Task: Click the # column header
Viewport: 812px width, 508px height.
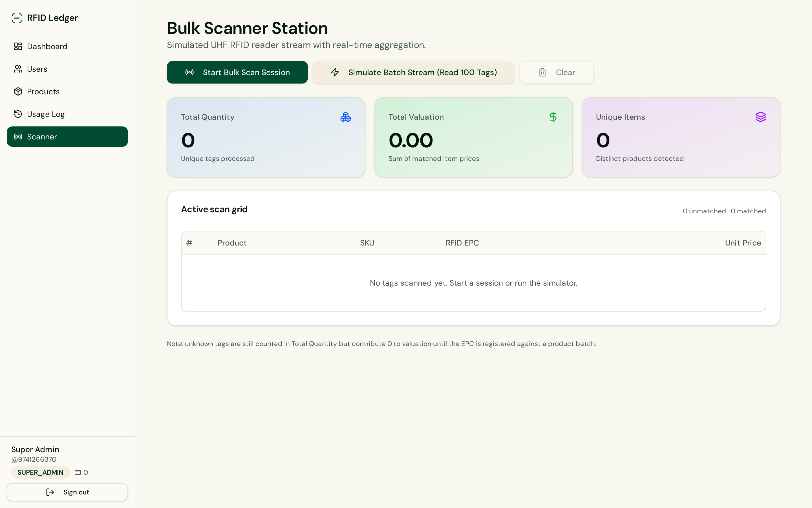Action: click(189, 243)
